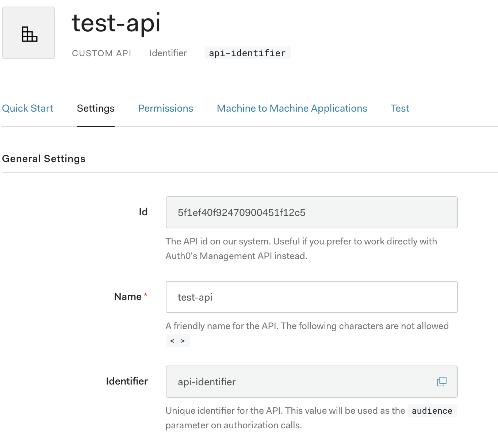Image resolution: width=498 pixels, height=448 pixels.
Task: Focus the Name text field
Action: pyautogui.click(x=311, y=297)
